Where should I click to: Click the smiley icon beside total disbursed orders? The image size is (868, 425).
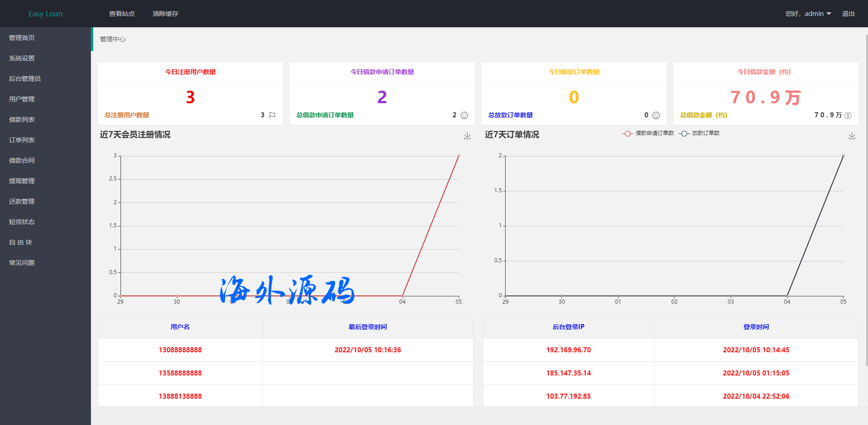[x=656, y=115]
